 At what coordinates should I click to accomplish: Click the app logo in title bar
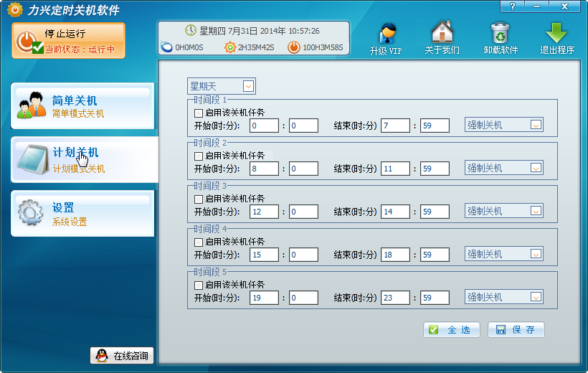pyautogui.click(x=15, y=9)
